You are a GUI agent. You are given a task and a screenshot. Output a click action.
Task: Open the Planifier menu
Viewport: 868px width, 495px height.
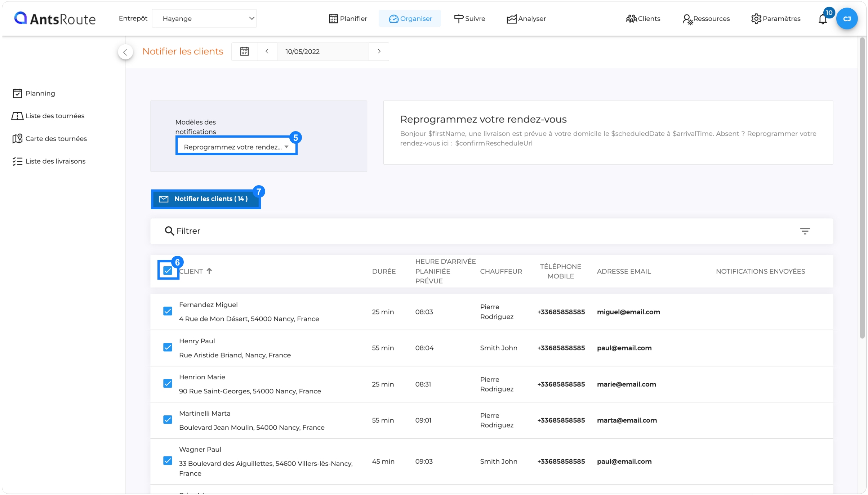pyautogui.click(x=348, y=18)
